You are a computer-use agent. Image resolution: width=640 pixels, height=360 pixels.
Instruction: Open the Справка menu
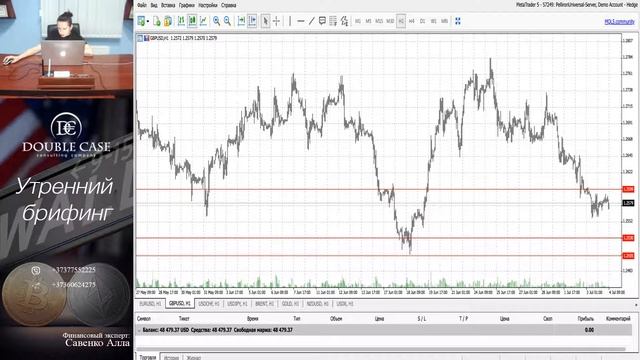tap(229, 5)
